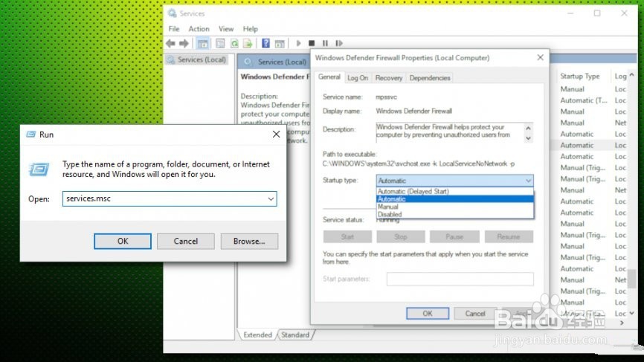Switch to the General tab

(x=329, y=77)
